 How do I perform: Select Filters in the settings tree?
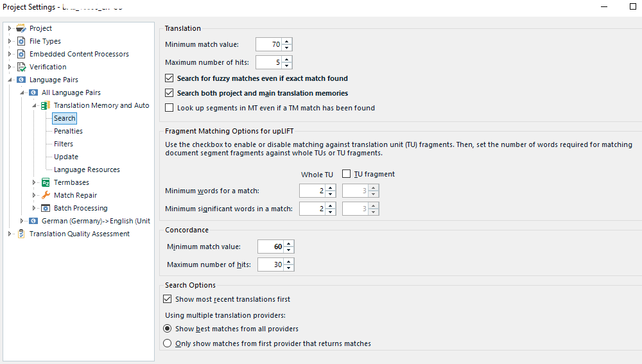[64, 144]
